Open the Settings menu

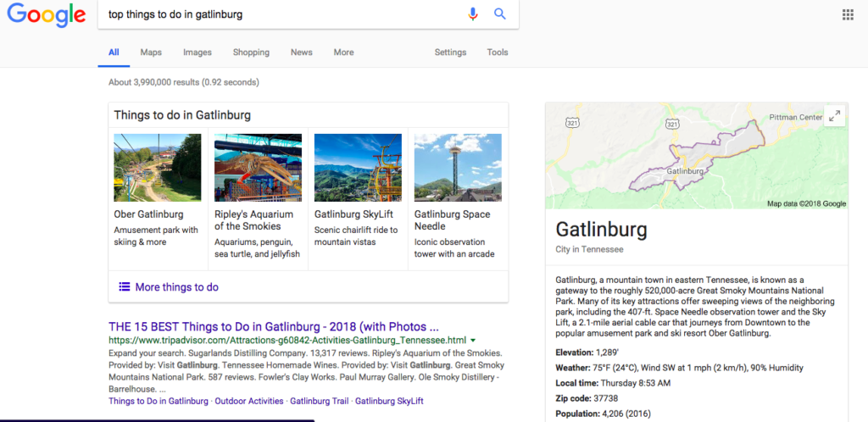[450, 53]
